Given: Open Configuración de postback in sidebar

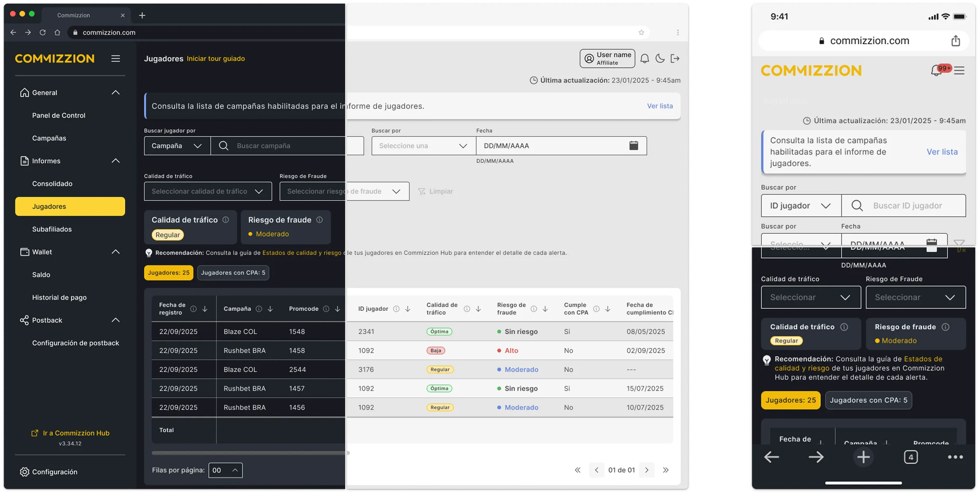Looking at the screenshot, I should 76,343.
